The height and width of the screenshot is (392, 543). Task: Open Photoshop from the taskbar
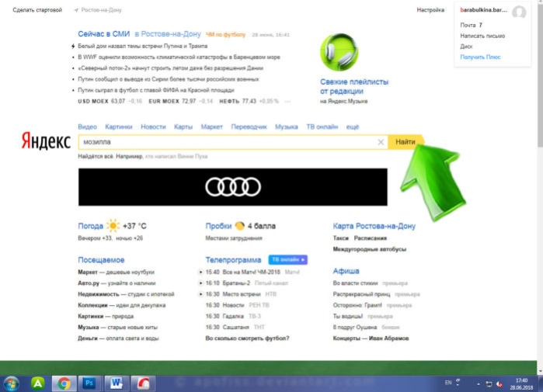[89, 383]
